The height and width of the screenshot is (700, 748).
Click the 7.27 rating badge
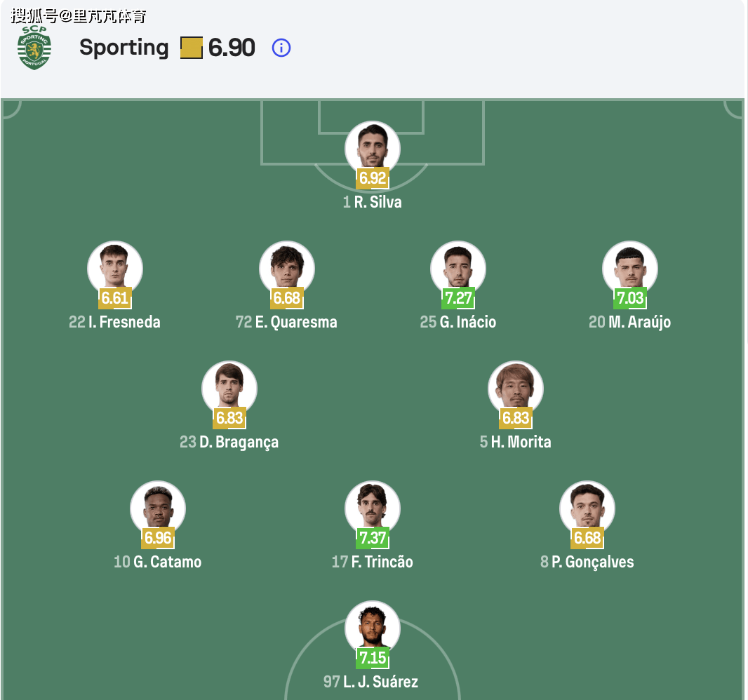pyautogui.click(x=458, y=298)
